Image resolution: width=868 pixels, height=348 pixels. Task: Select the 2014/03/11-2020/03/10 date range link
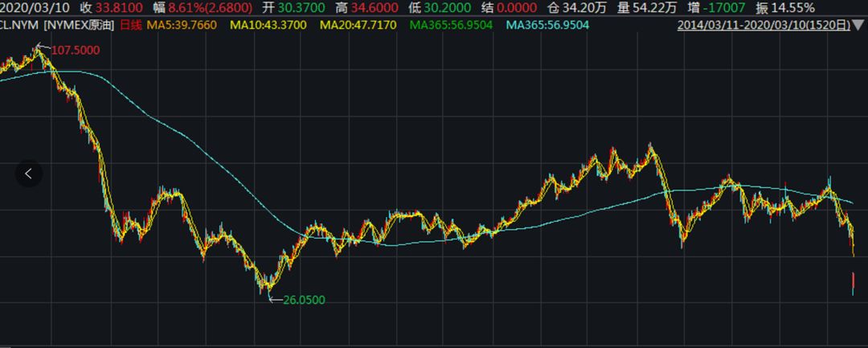(764, 25)
